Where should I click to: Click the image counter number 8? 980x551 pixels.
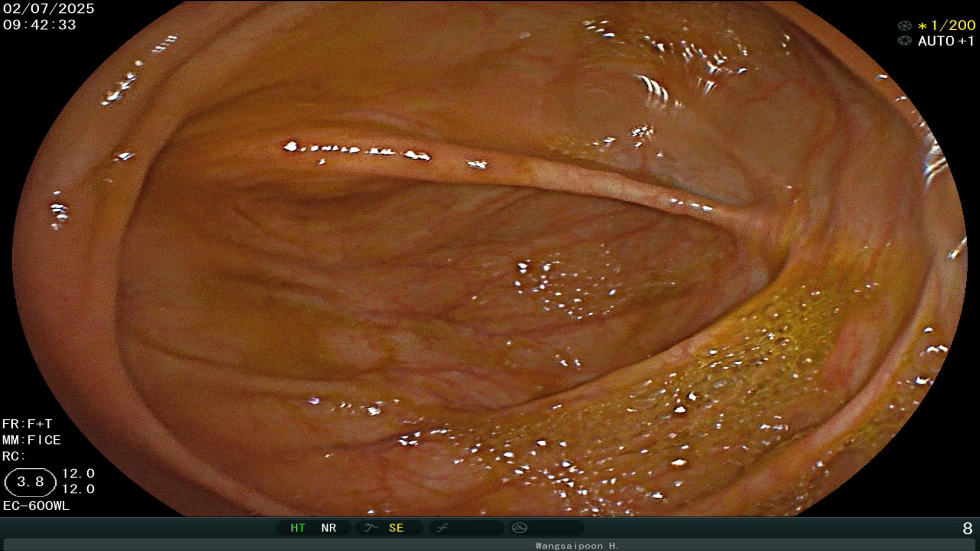tap(967, 529)
